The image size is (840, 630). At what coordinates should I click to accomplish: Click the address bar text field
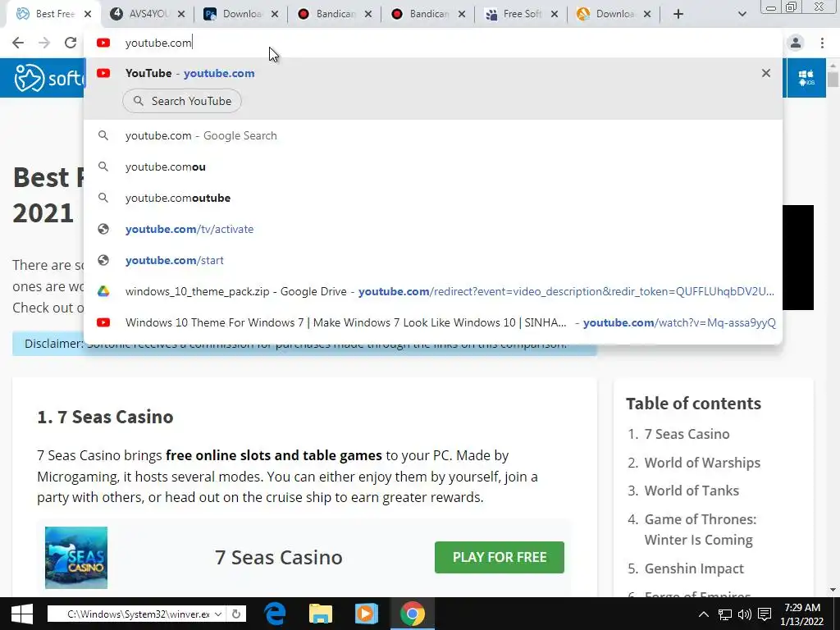(x=433, y=43)
